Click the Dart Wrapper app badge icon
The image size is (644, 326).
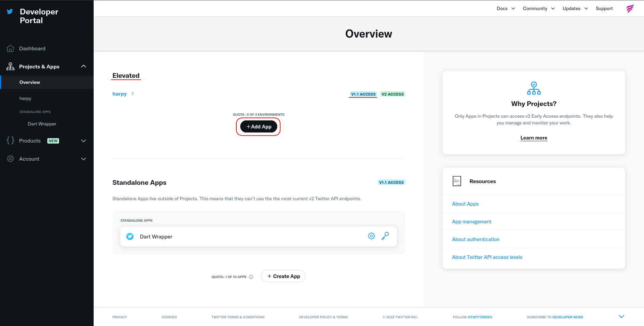pyautogui.click(x=130, y=236)
